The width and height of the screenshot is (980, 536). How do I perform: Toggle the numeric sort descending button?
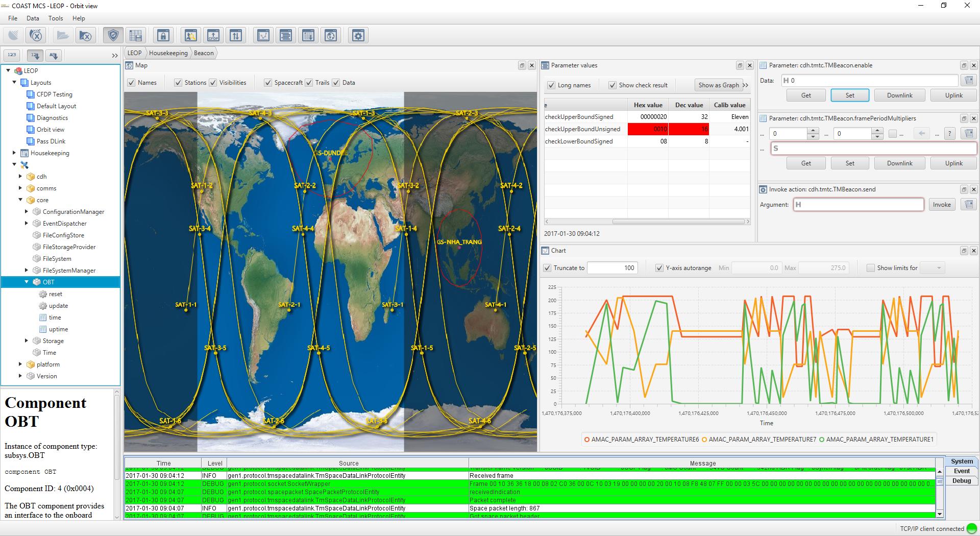[35, 55]
